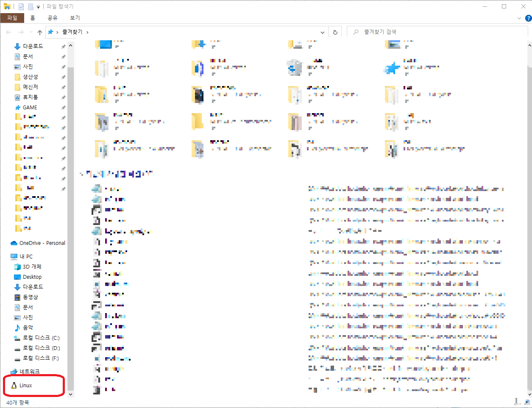Switch to the 보기 ribbon tab
Viewport: 532px width, 408px height.
click(x=75, y=18)
